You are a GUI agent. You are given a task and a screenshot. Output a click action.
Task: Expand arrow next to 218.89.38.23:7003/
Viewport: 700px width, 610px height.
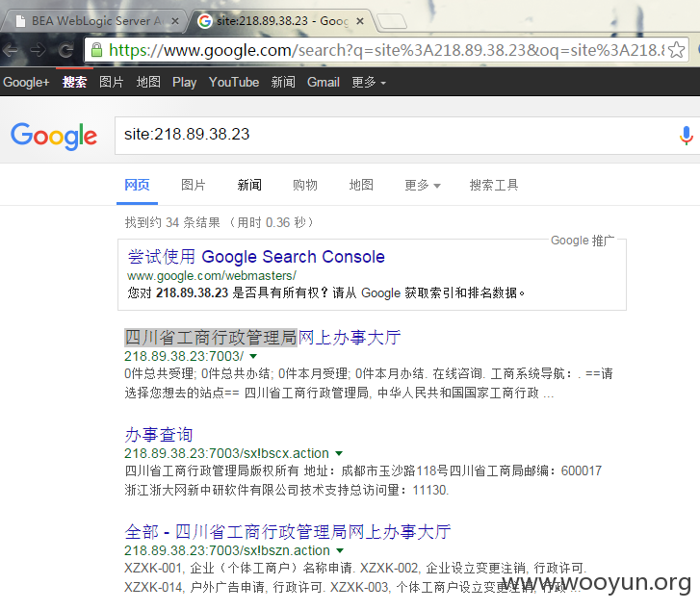pyautogui.click(x=253, y=356)
